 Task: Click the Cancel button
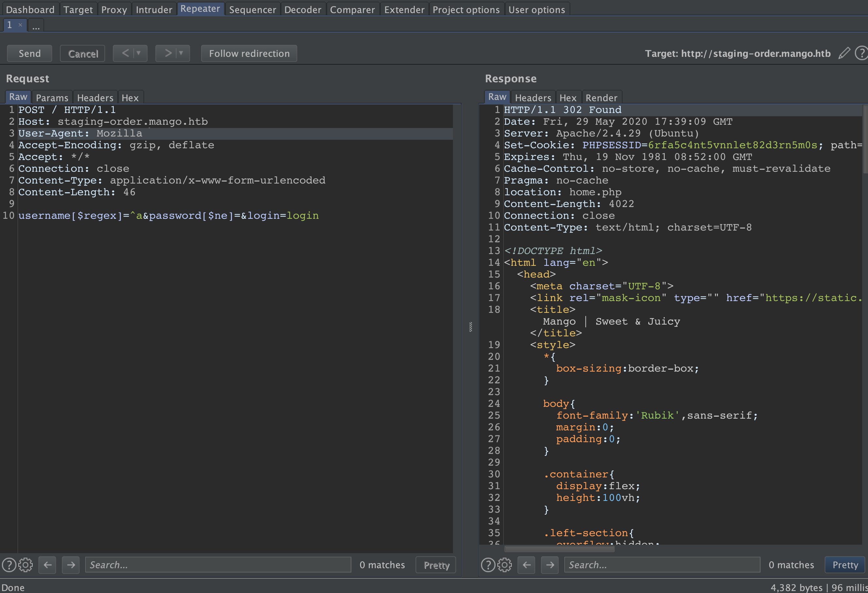(83, 53)
